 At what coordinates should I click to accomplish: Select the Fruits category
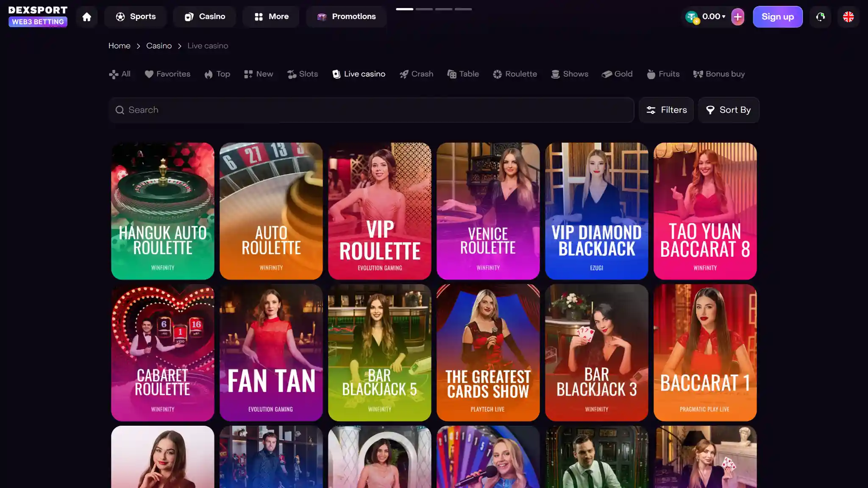[663, 74]
